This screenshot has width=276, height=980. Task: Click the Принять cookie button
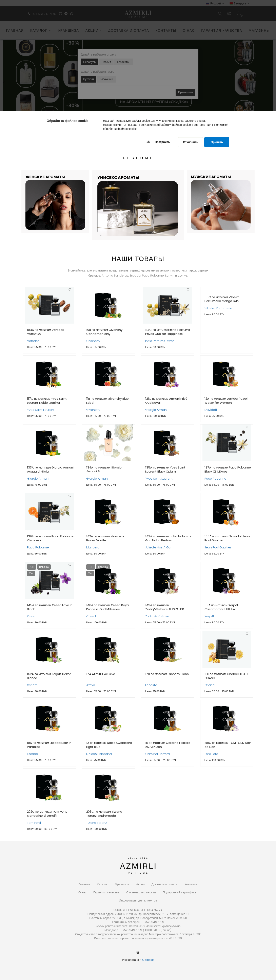(217, 142)
